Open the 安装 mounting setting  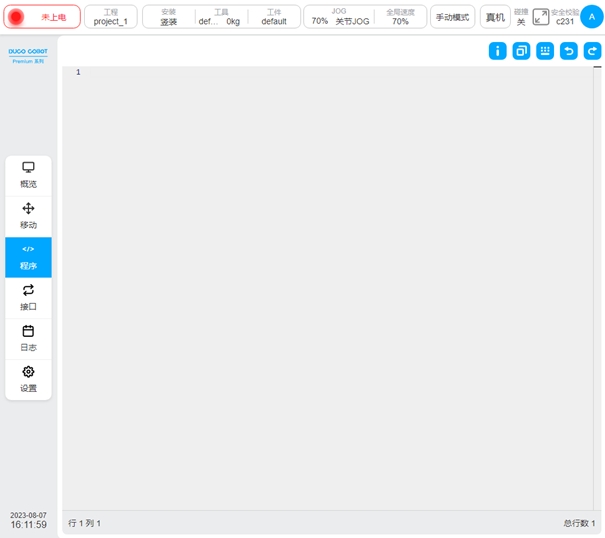click(x=168, y=17)
